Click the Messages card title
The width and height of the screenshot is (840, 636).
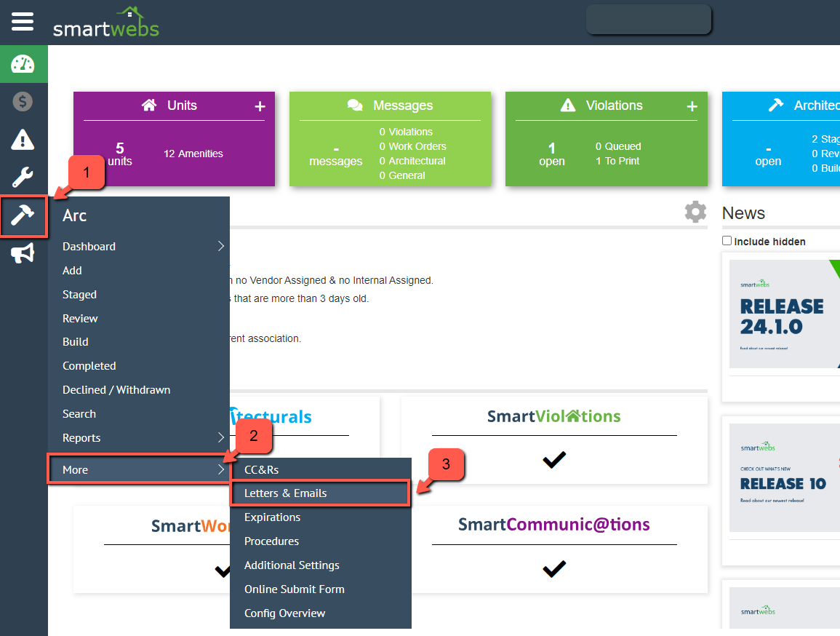403,106
